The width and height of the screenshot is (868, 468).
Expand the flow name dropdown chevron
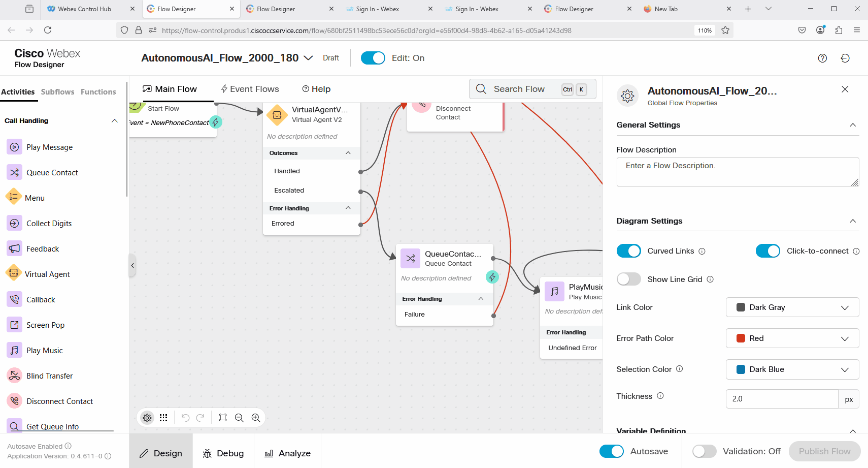(x=308, y=58)
